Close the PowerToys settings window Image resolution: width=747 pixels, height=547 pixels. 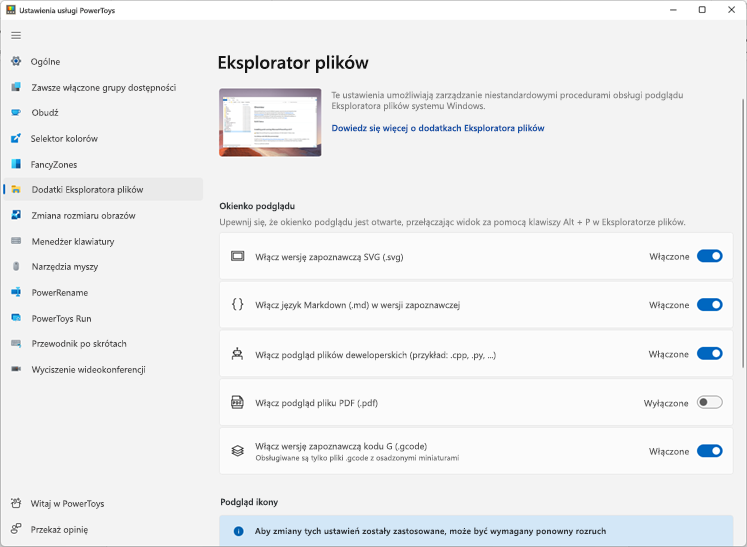pos(731,10)
